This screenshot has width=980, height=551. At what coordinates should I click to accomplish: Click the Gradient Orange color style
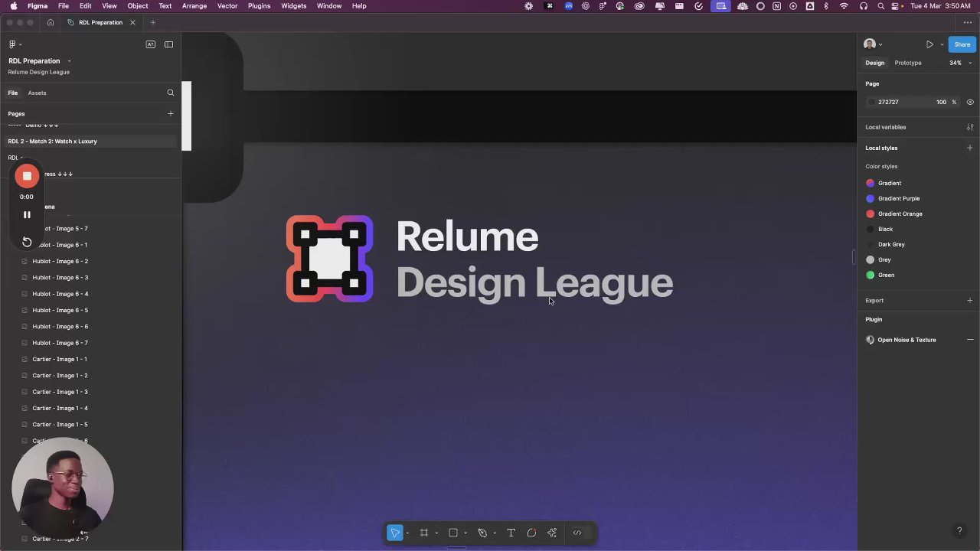(x=900, y=214)
